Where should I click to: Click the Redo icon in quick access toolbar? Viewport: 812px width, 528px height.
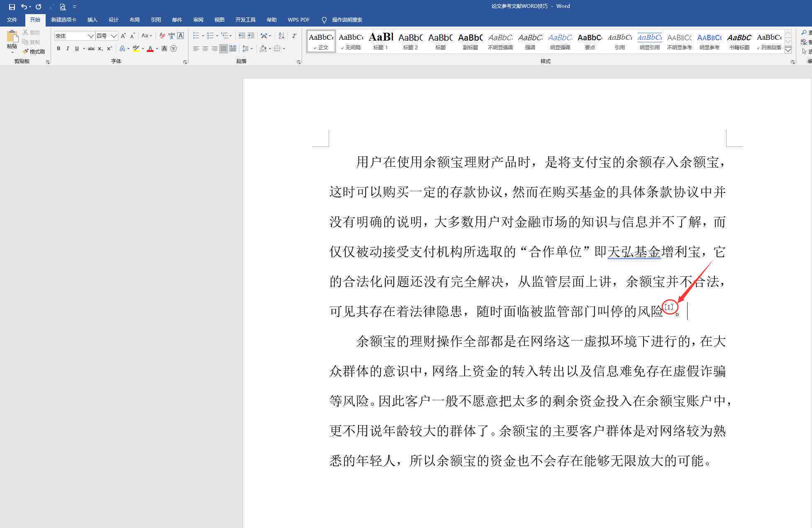(38, 7)
